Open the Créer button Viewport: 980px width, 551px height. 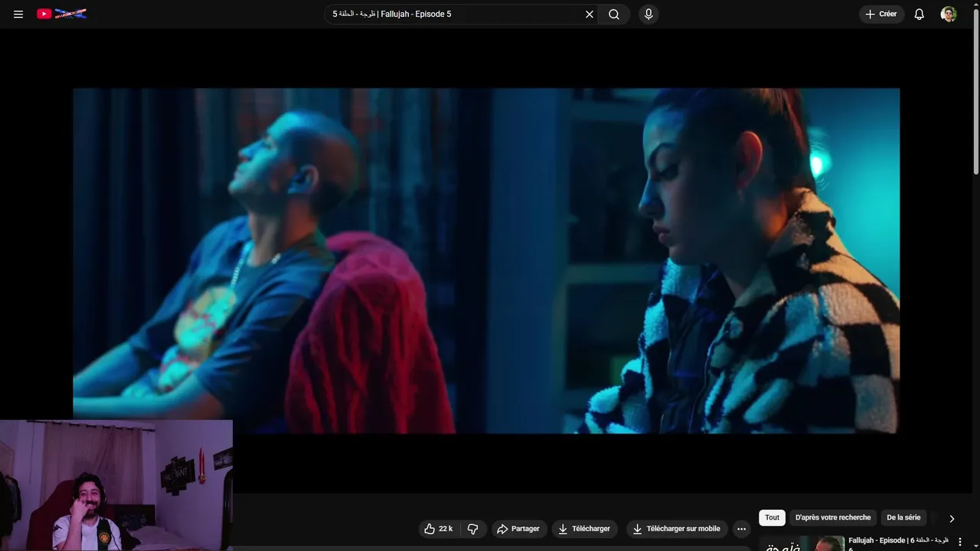tap(881, 14)
